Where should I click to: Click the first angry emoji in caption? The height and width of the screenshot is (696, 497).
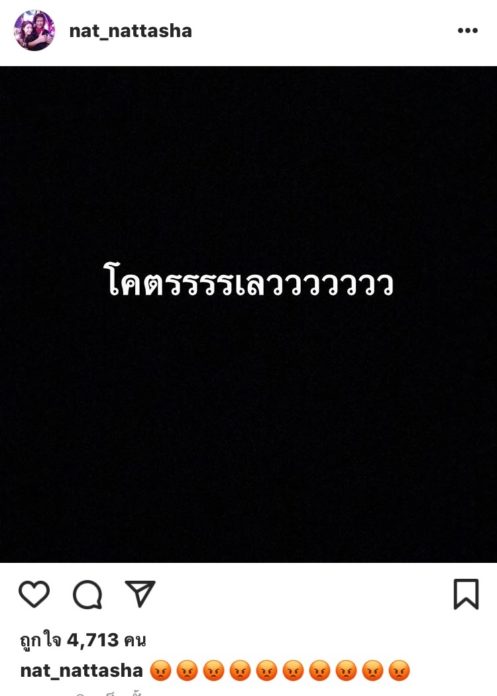(x=161, y=671)
